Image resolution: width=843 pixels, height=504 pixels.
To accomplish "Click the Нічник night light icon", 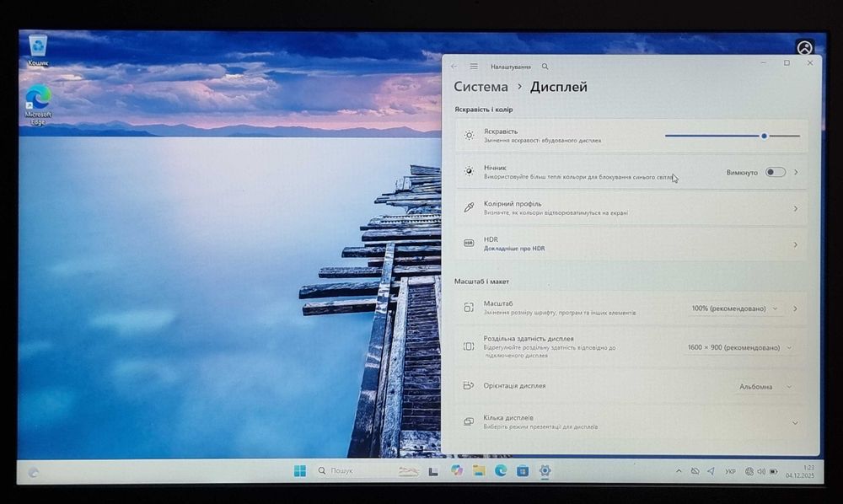I will point(469,171).
